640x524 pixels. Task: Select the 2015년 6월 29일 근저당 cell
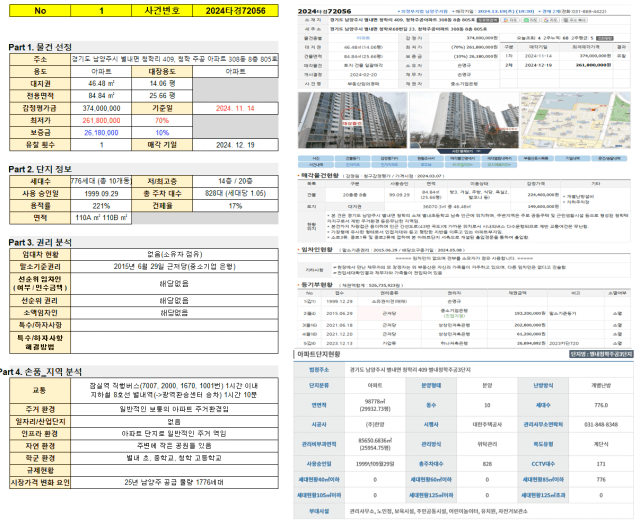175,266
